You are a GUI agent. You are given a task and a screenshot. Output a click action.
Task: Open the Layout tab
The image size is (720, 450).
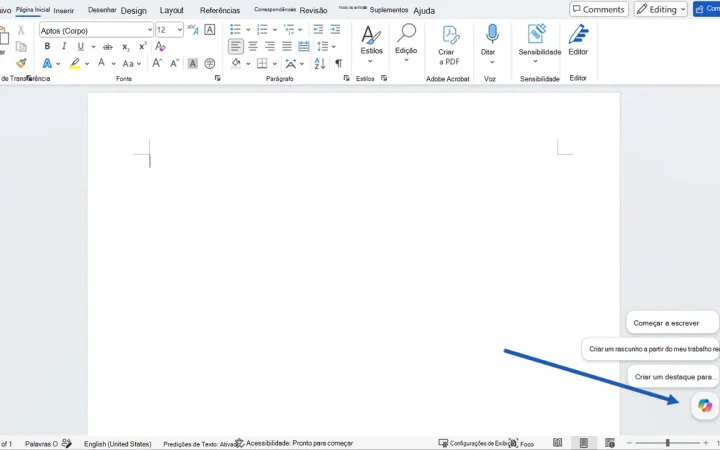point(171,10)
